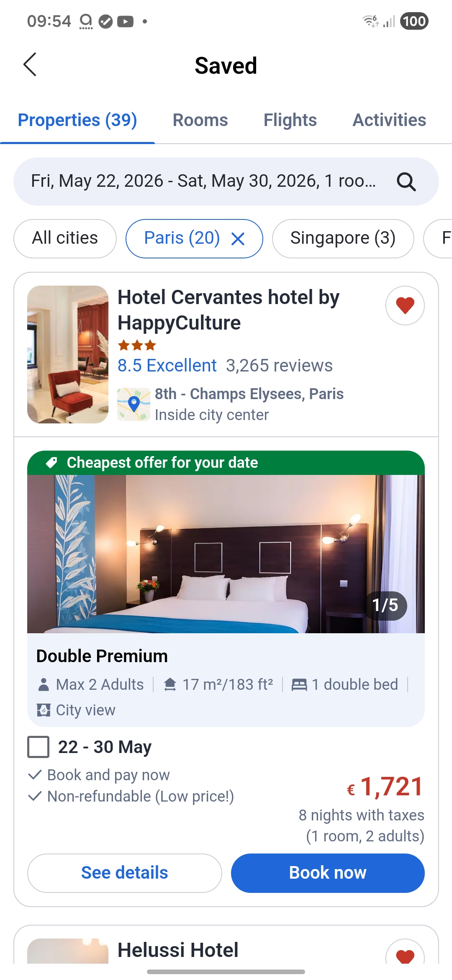The image size is (452, 980).
Task: Open the dates and rooms search field
Action: (226, 182)
